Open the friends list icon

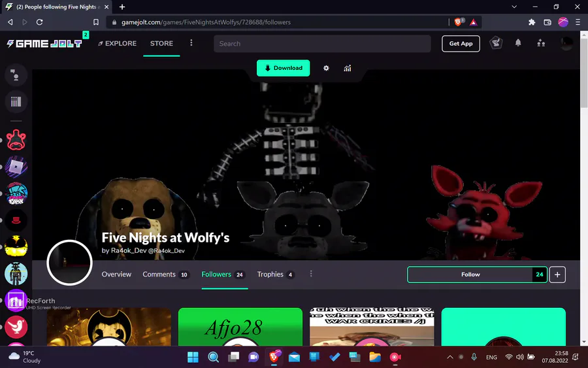tap(541, 43)
